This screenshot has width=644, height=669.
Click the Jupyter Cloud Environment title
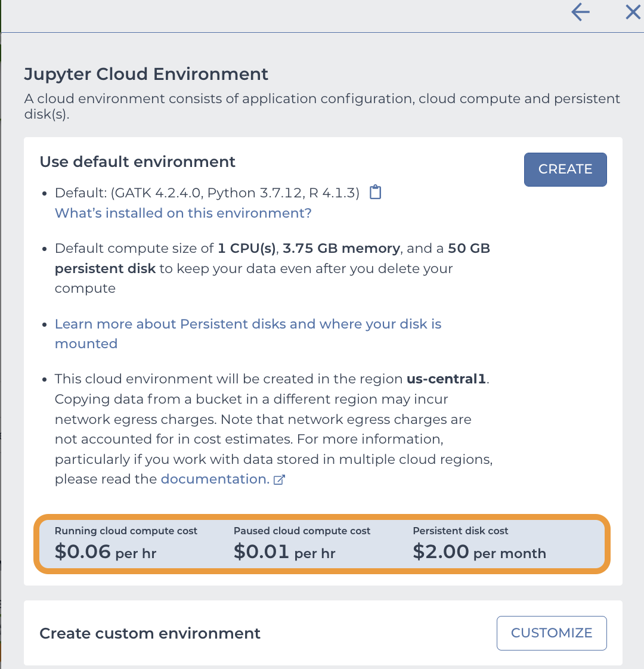click(145, 74)
